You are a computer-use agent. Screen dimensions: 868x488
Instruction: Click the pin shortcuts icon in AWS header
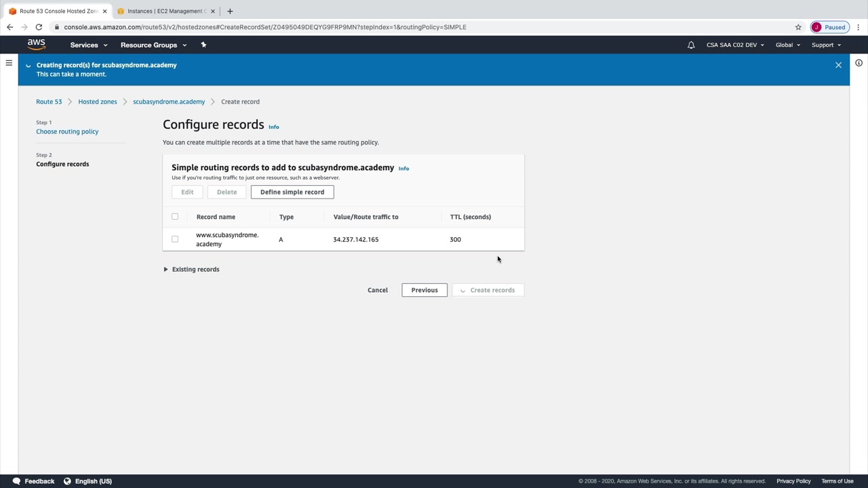point(203,45)
